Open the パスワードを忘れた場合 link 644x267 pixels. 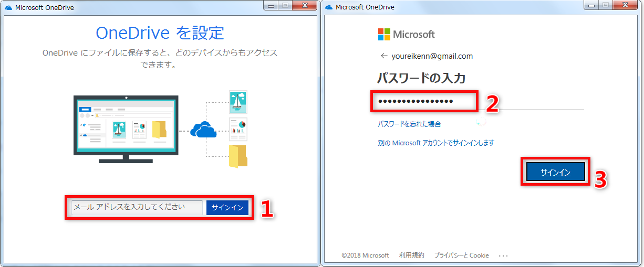pos(409,124)
